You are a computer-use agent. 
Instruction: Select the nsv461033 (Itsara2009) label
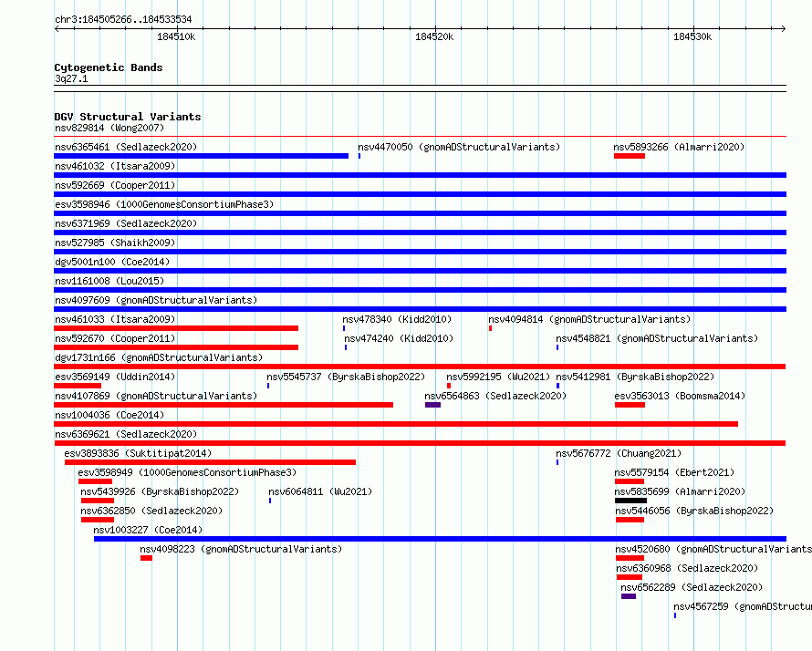[115, 319]
